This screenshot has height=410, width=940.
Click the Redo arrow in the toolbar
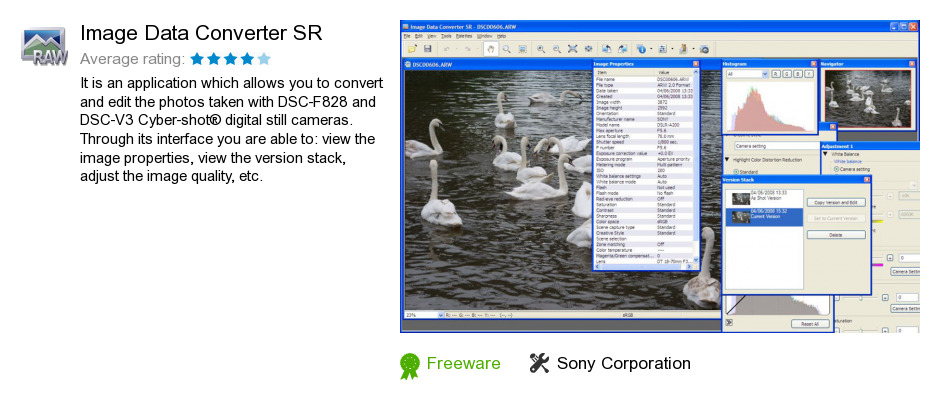(x=468, y=49)
